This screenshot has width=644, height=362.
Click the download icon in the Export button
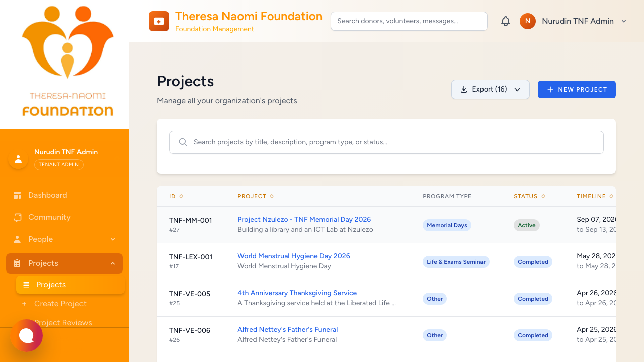tap(464, 89)
